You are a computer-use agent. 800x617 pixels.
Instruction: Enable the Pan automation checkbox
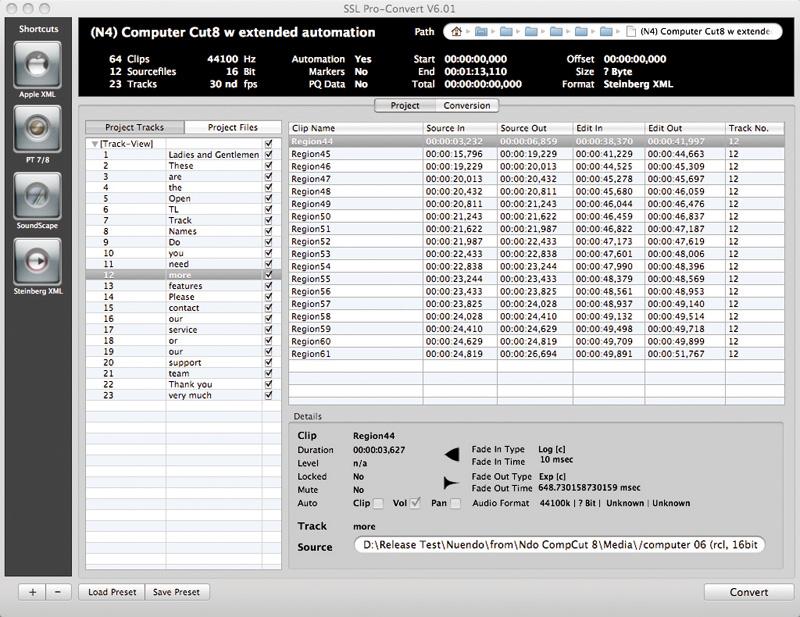[455, 503]
